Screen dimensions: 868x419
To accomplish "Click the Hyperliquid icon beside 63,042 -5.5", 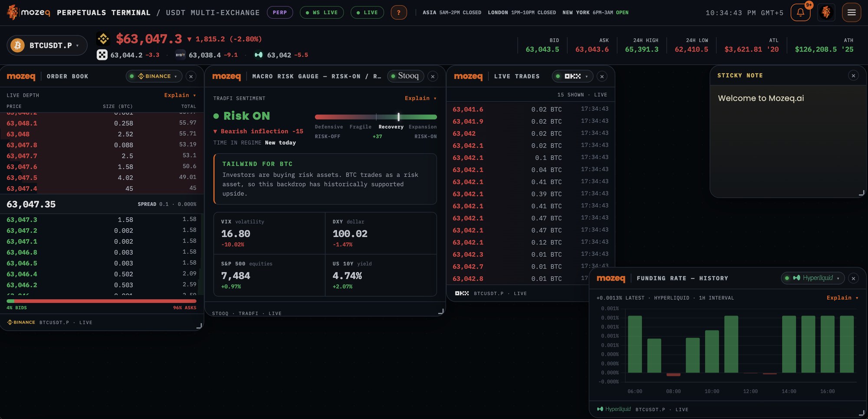I will tap(259, 55).
